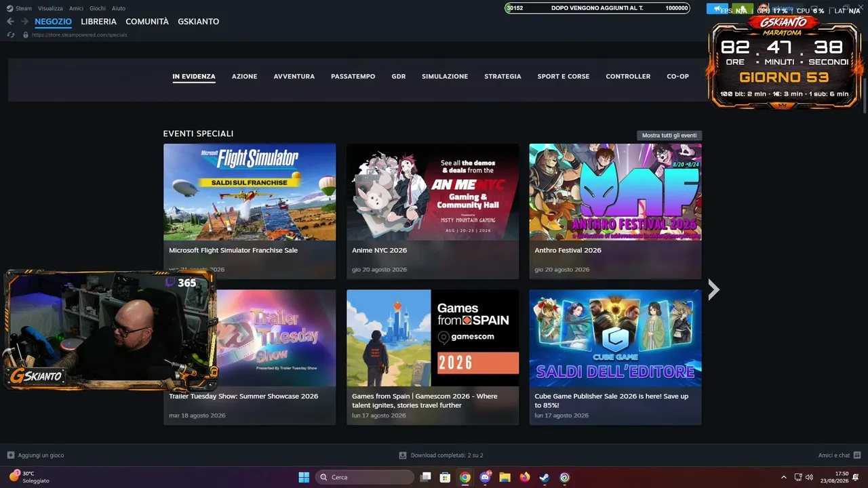The image size is (868, 488).
Task: Select the AVVENTURA category tab
Action: (294, 77)
